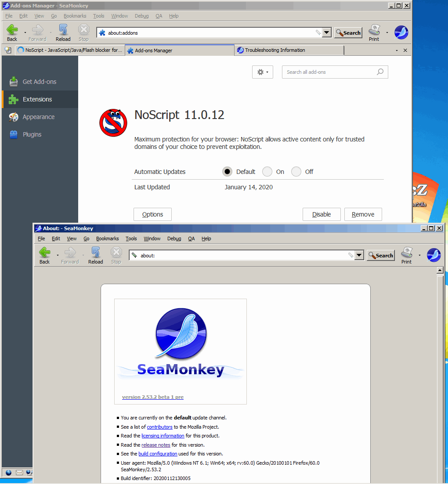Click the tag icon in about:addons location bar
448x484 pixels.
(x=318, y=33)
